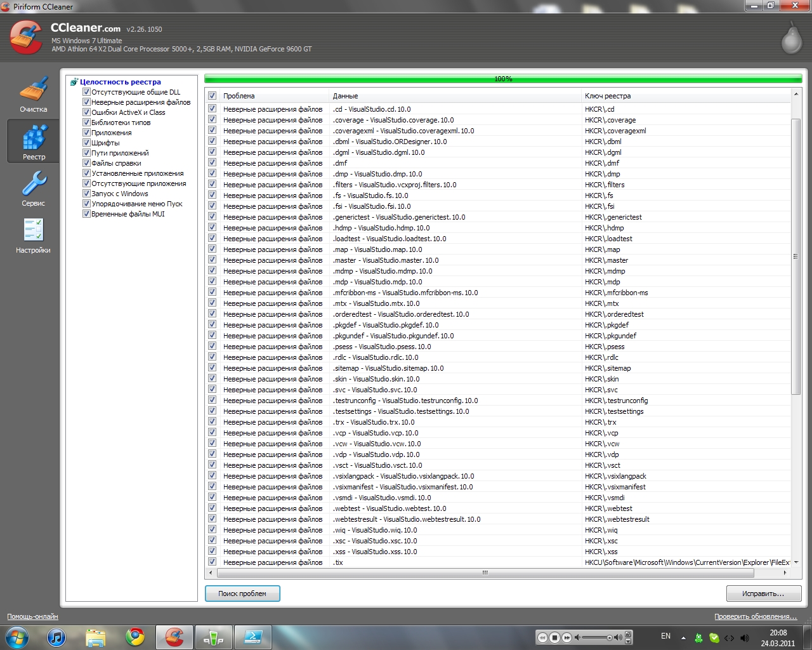The height and width of the screenshot is (650, 812).
Task: Sort by the Проблема column header
Action: click(274, 96)
